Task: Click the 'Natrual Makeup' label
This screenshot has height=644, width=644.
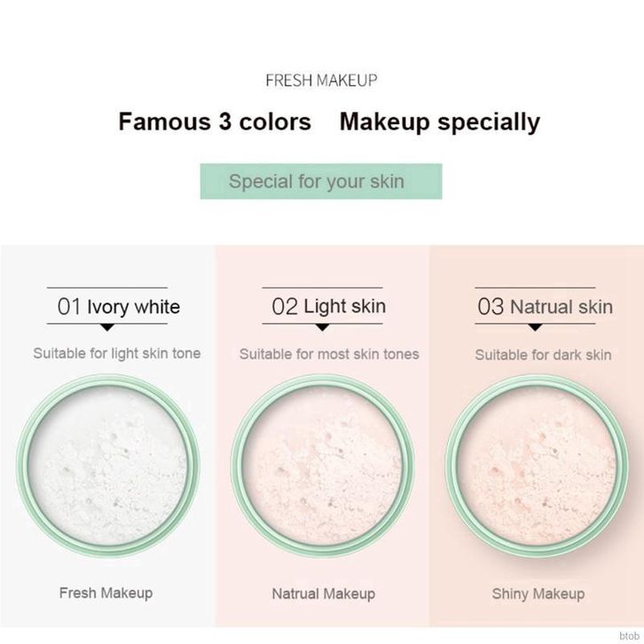Action: 324,593
